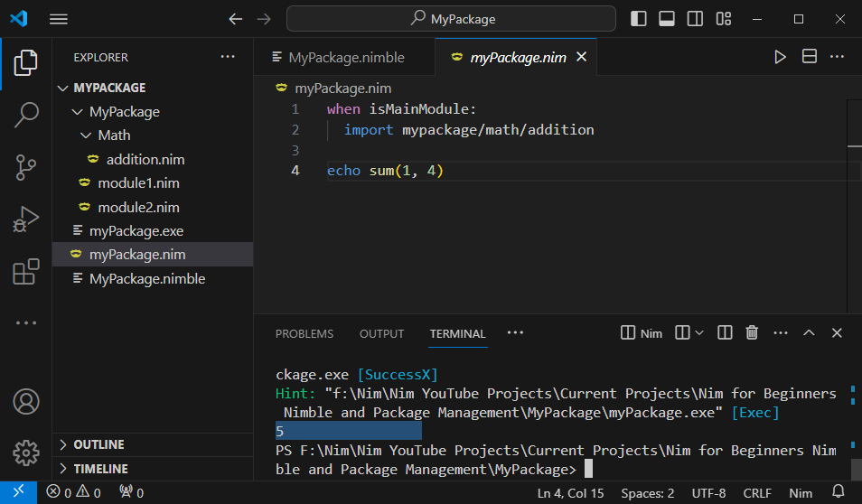Change encoding via UTF-8 status item
The height and width of the screenshot is (504, 862).
coord(708,493)
